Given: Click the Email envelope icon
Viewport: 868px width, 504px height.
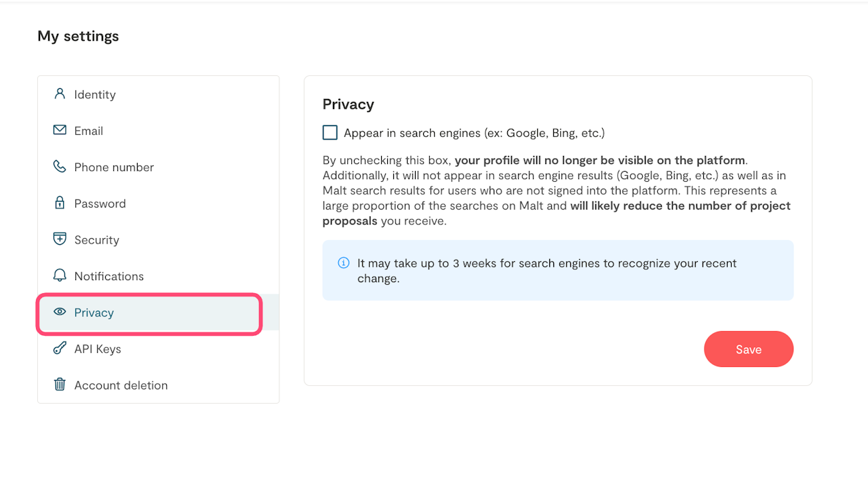Looking at the screenshot, I should point(60,130).
